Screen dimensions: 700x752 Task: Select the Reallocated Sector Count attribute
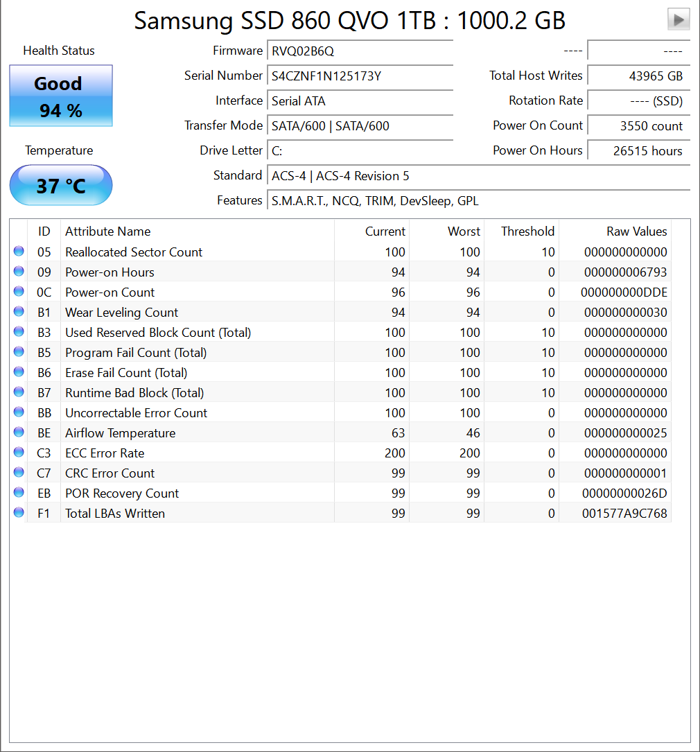(134, 252)
